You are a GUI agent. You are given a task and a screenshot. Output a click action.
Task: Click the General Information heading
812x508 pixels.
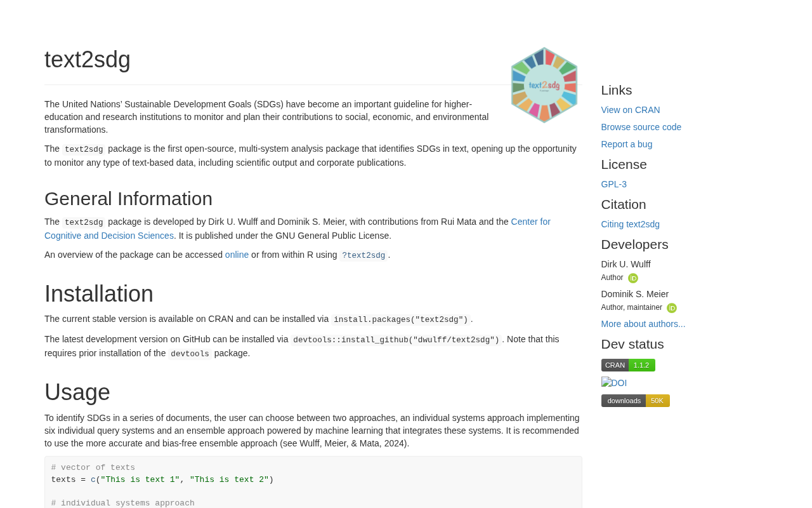[x=129, y=199]
